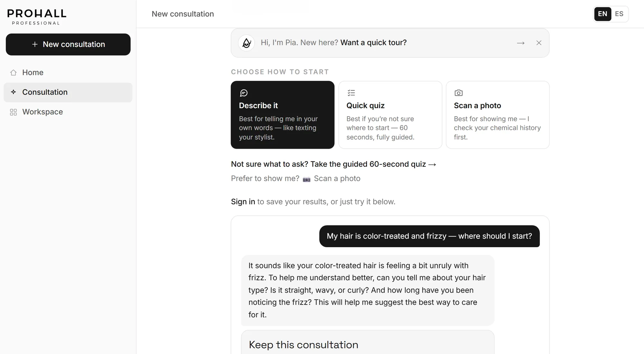The image size is (644, 354).
Task: Select the Scan a photo card
Action: pos(498,115)
